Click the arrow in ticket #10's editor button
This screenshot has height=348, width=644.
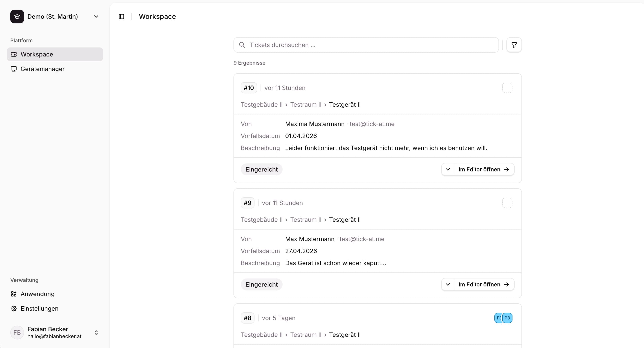pos(507,169)
